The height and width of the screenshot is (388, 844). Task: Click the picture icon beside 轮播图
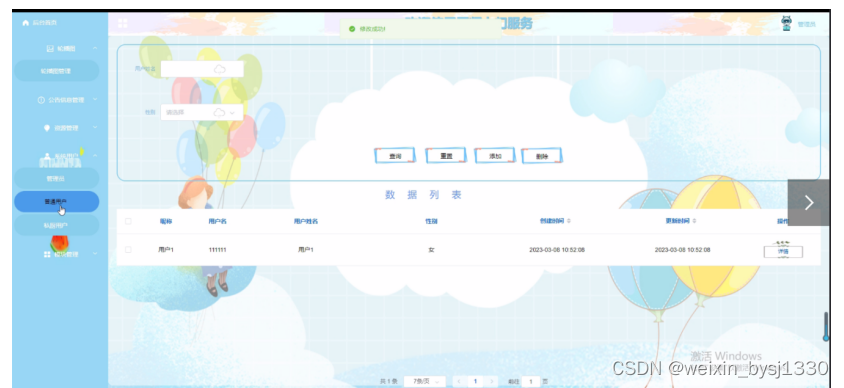(x=50, y=48)
